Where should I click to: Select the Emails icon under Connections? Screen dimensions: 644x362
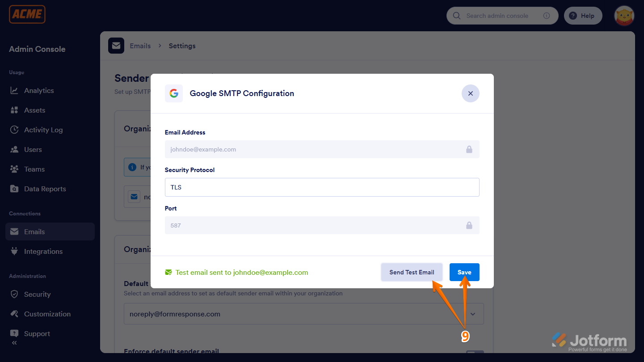15,232
